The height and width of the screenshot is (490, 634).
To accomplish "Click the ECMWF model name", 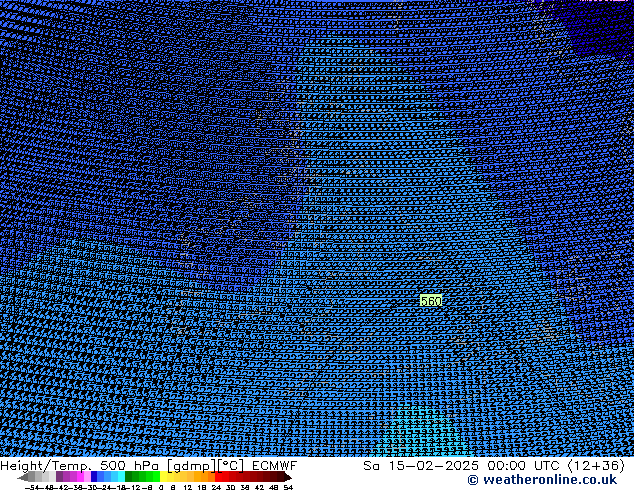I will [275, 466].
